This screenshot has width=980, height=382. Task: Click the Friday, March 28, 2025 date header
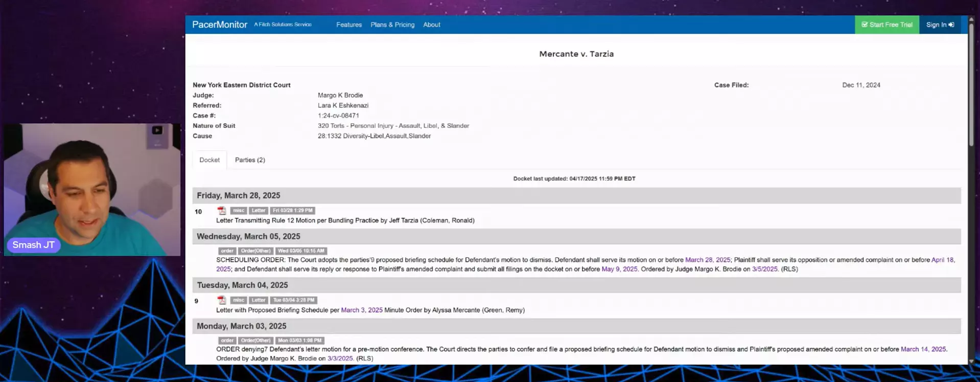239,195
